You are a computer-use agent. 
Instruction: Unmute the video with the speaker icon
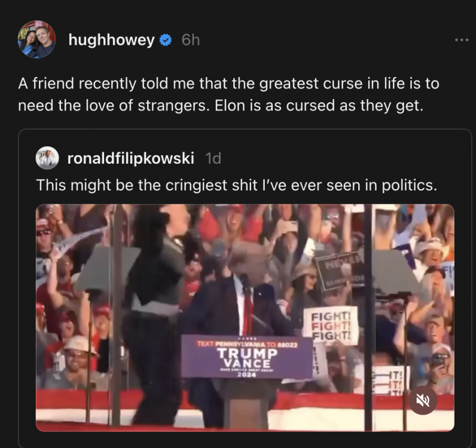point(423,400)
